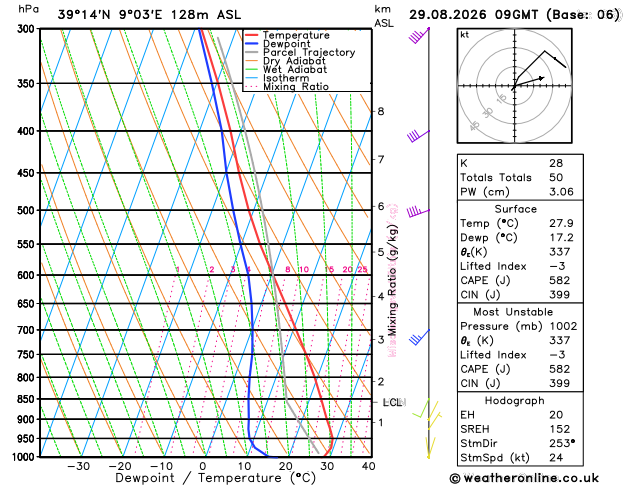
Task: Click the green wind barb near 850 hPa
Action: (x=421, y=408)
